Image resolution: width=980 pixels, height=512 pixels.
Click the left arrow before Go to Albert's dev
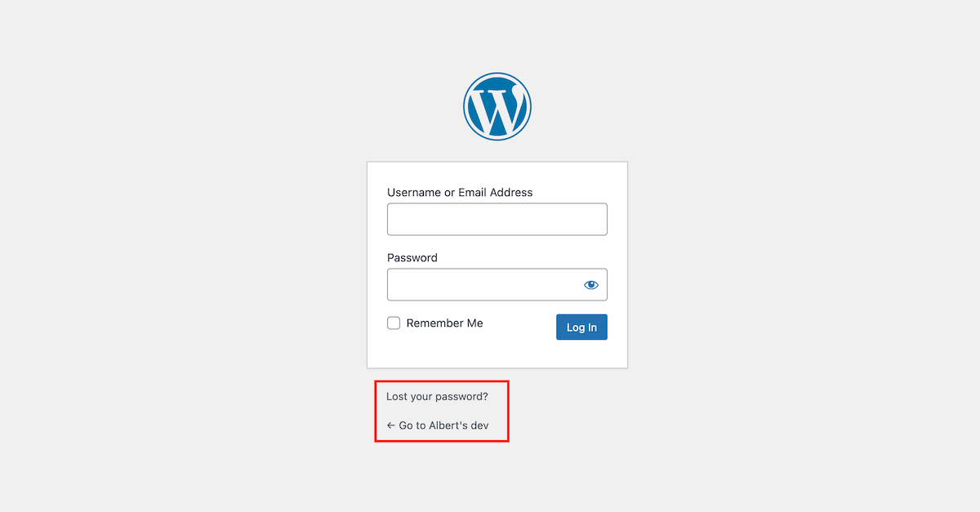click(x=391, y=425)
